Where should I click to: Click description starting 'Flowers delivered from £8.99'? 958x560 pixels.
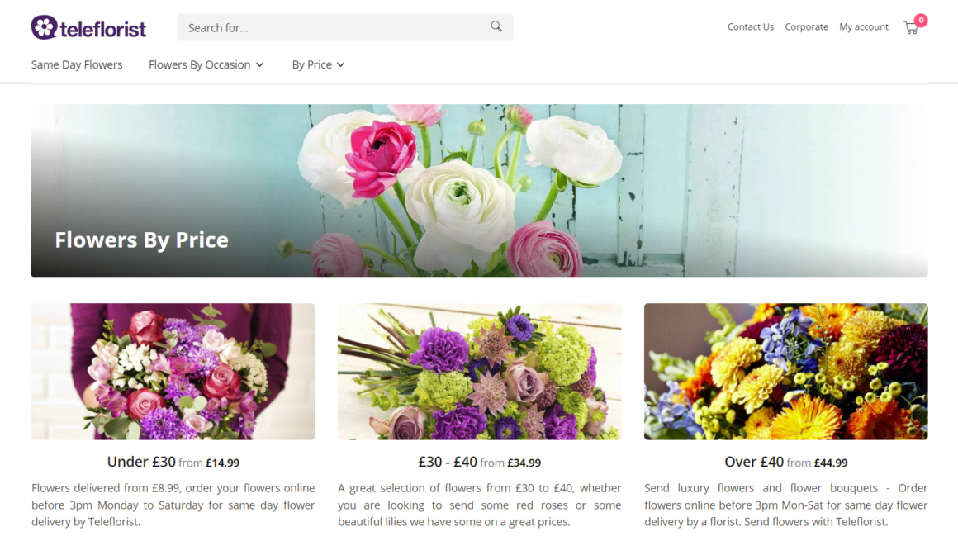173,505
